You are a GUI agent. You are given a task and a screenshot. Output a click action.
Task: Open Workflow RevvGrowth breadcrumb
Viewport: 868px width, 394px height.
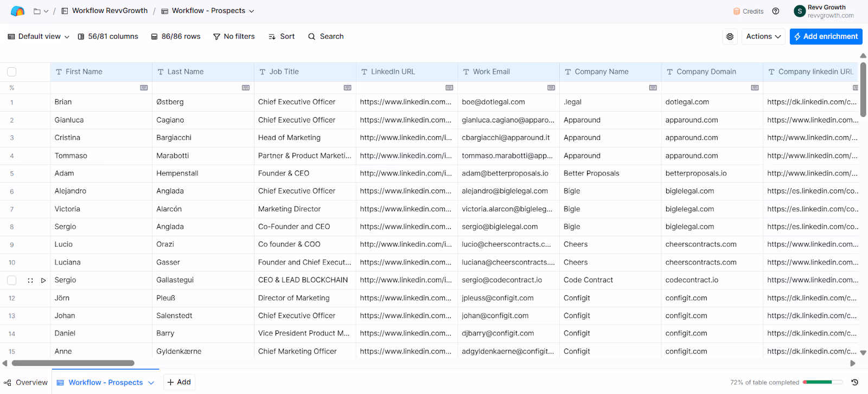(104, 11)
